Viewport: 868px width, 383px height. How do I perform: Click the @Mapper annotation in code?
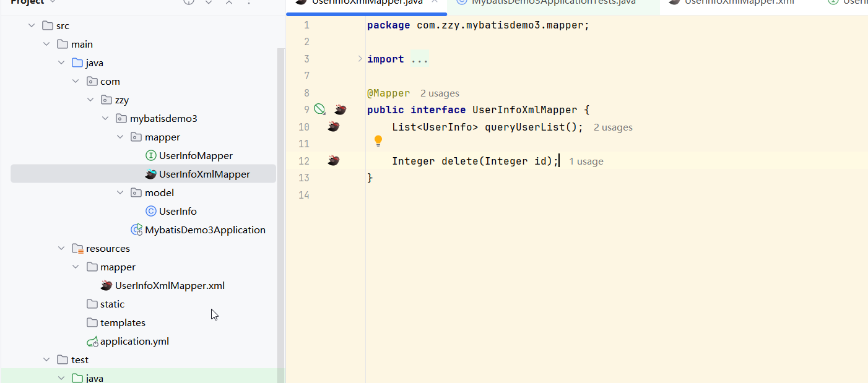(x=389, y=93)
